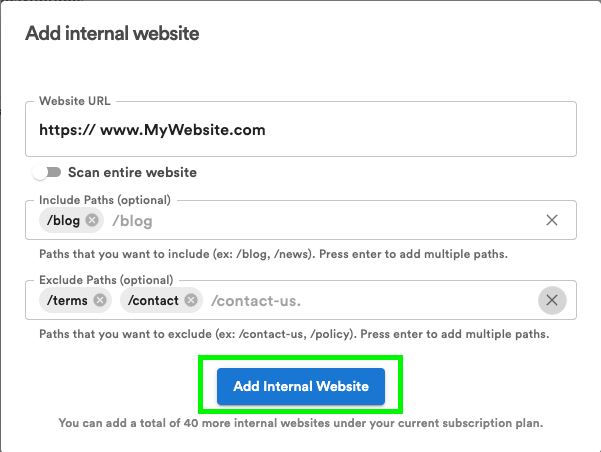Focus the Website URL field

(300, 130)
